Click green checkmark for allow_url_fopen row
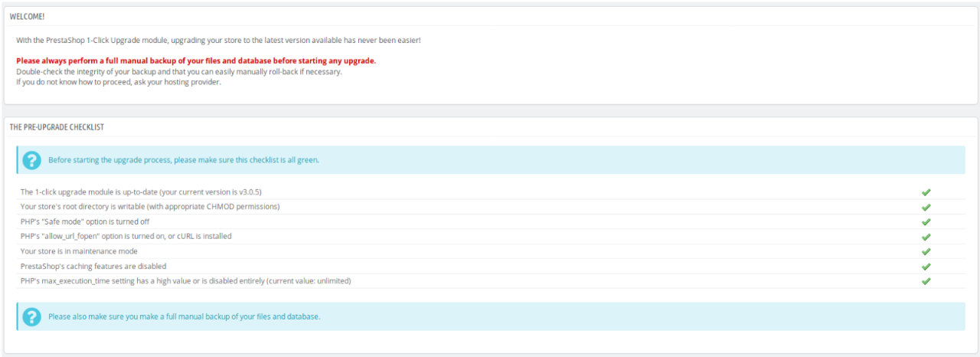 [926, 237]
